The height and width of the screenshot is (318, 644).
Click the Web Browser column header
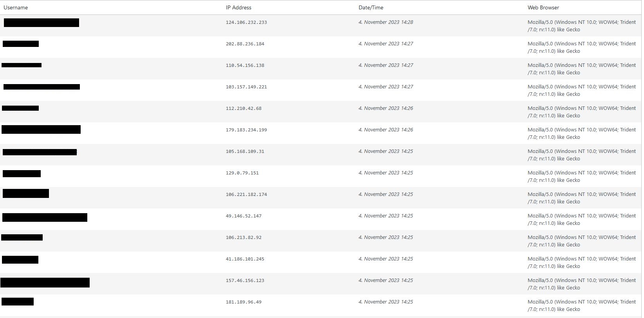tap(543, 7)
